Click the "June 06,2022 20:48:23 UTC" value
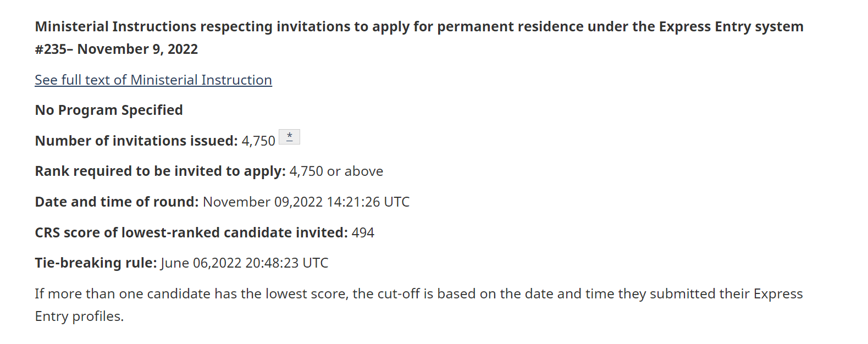This screenshot has width=868, height=344. point(245,263)
